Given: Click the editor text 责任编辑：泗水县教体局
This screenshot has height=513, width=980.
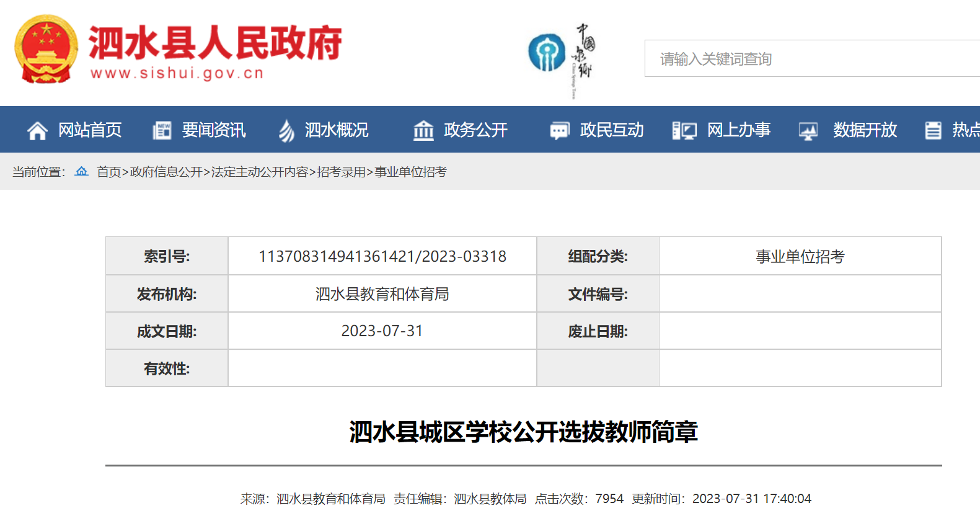Looking at the screenshot, I should click(460, 499).
